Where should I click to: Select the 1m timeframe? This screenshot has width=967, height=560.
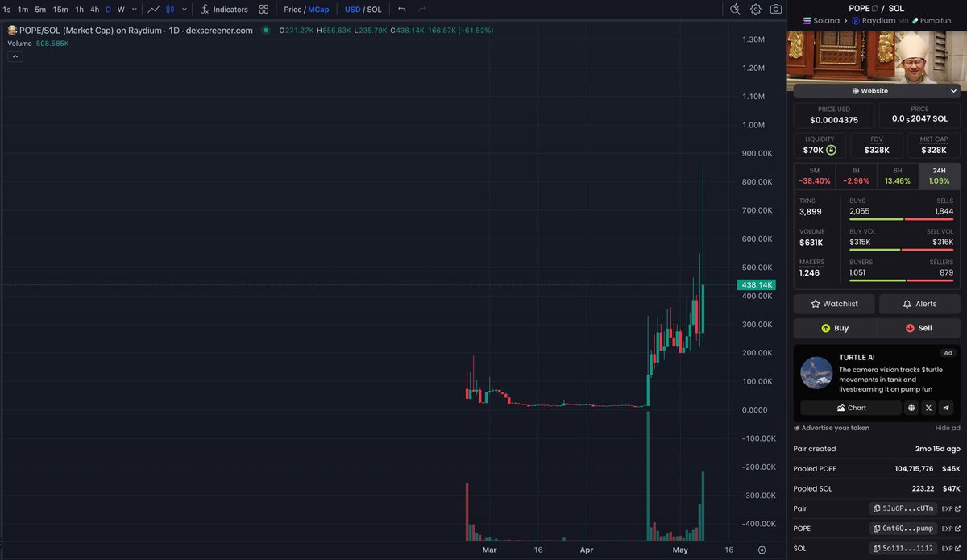tap(23, 10)
